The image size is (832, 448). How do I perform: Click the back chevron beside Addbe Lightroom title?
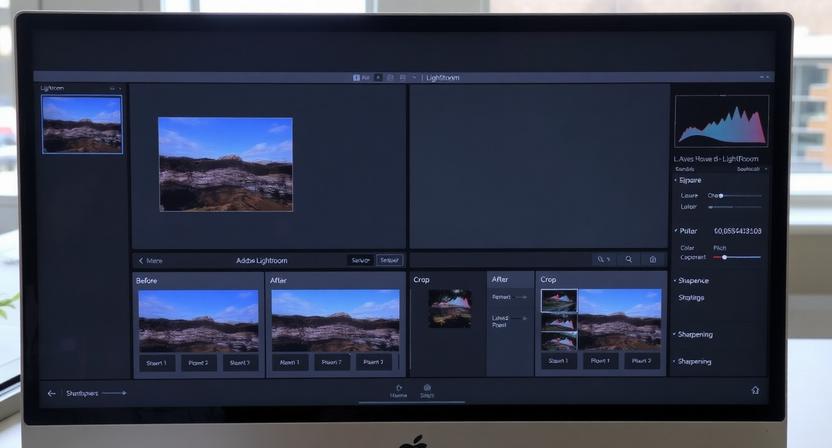point(141,261)
